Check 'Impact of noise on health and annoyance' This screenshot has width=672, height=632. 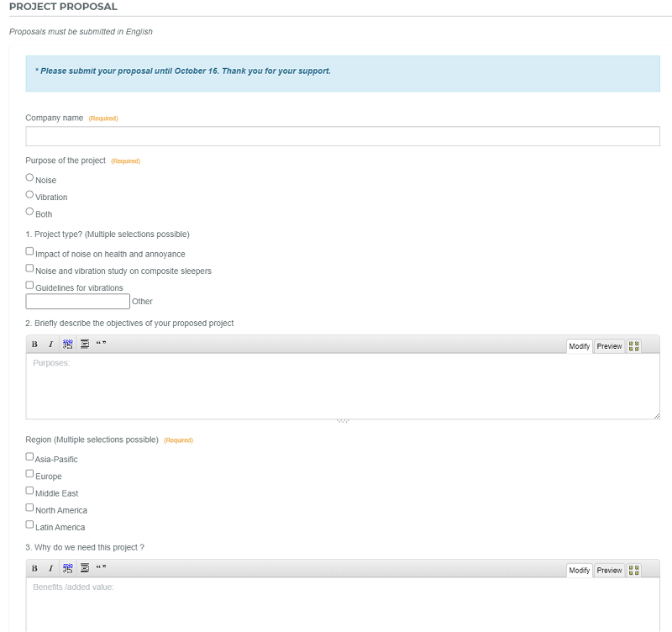30,251
